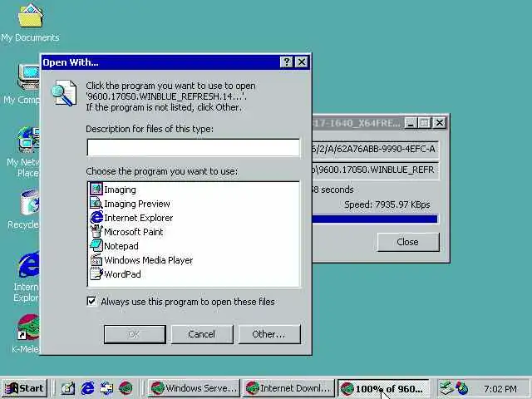
Task: Click the download URL field in download window
Action: [x=375, y=150]
